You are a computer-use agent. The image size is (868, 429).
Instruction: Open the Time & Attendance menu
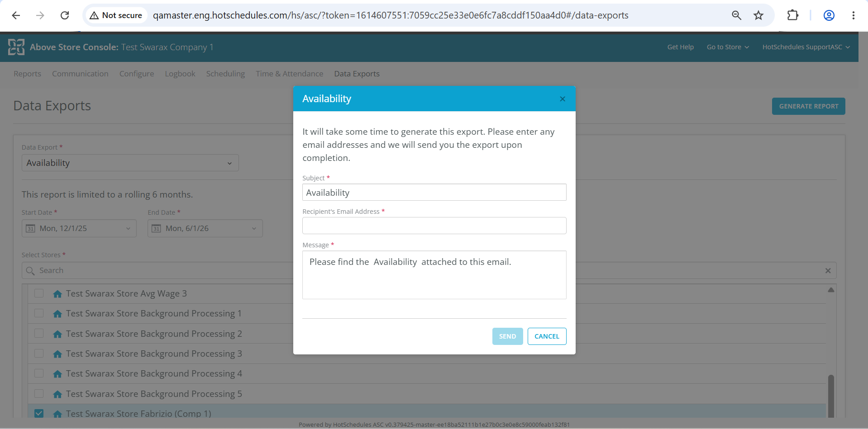(x=290, y=74)
